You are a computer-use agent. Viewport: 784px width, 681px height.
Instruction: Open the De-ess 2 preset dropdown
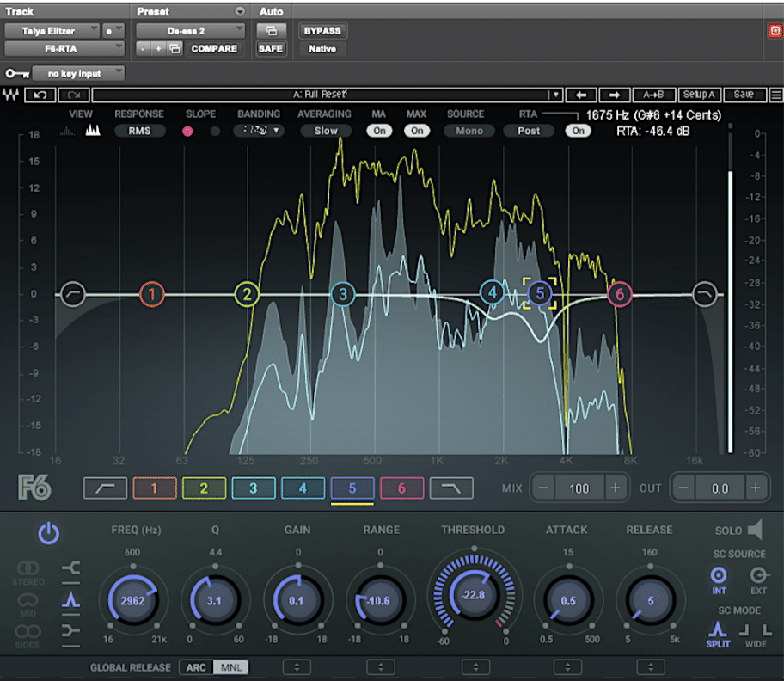(x=191, y=31)
